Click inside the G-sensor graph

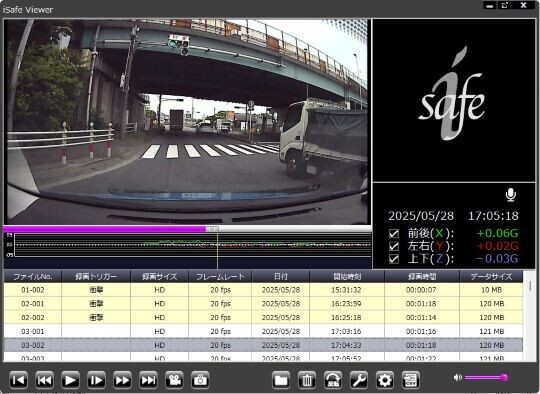tap(193, 245)
